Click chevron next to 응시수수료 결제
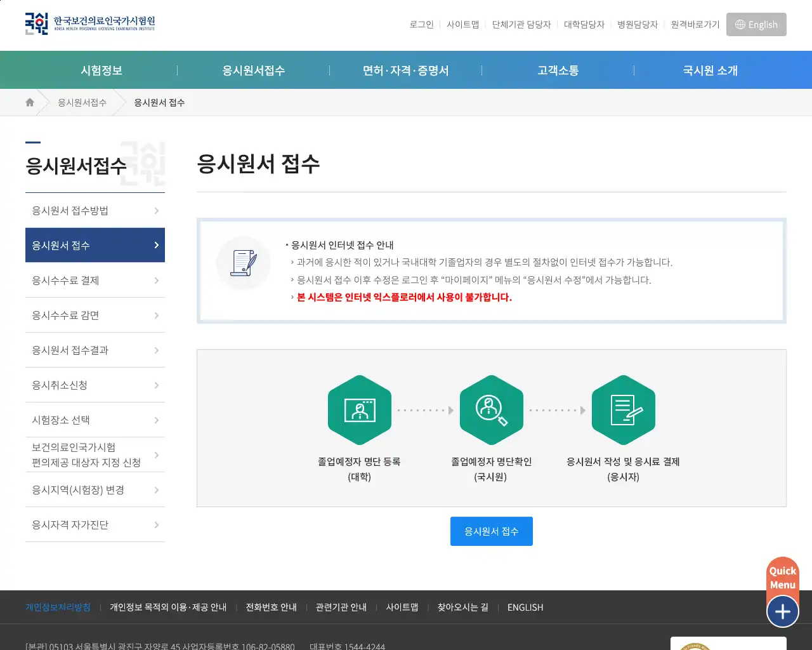 coord(157,281)
